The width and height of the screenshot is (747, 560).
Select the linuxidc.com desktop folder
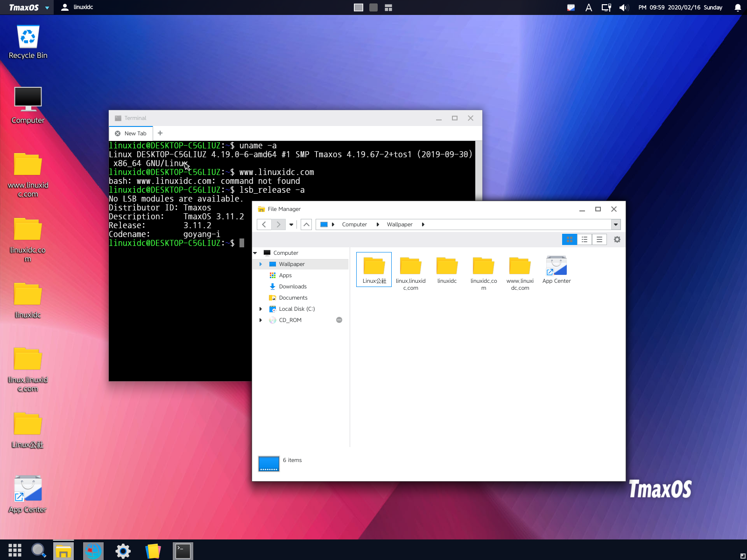pyautogui.click(x=28, y=240)
